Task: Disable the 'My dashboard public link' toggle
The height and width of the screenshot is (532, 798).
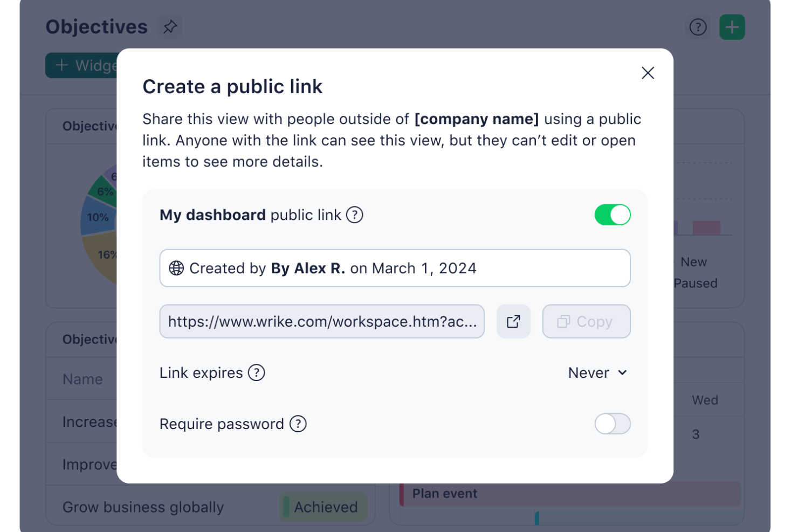Action: click(x=613, y=215)
